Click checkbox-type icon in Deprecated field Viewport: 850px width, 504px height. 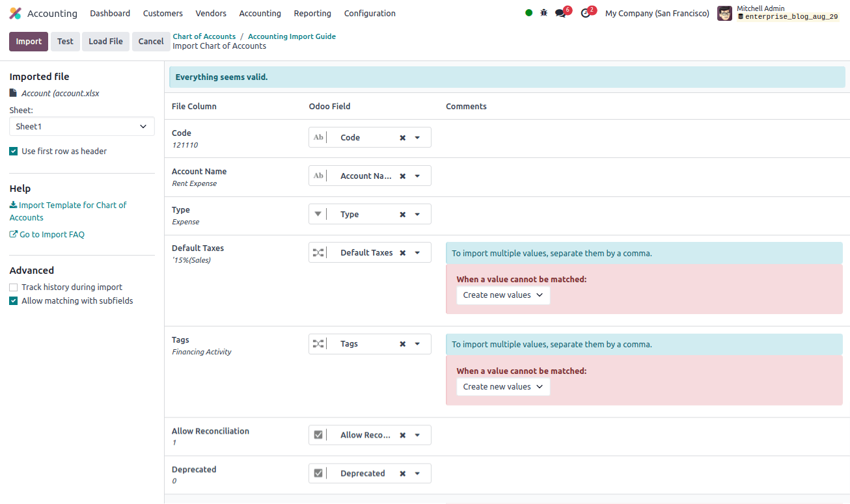click(x=318, y=473)
